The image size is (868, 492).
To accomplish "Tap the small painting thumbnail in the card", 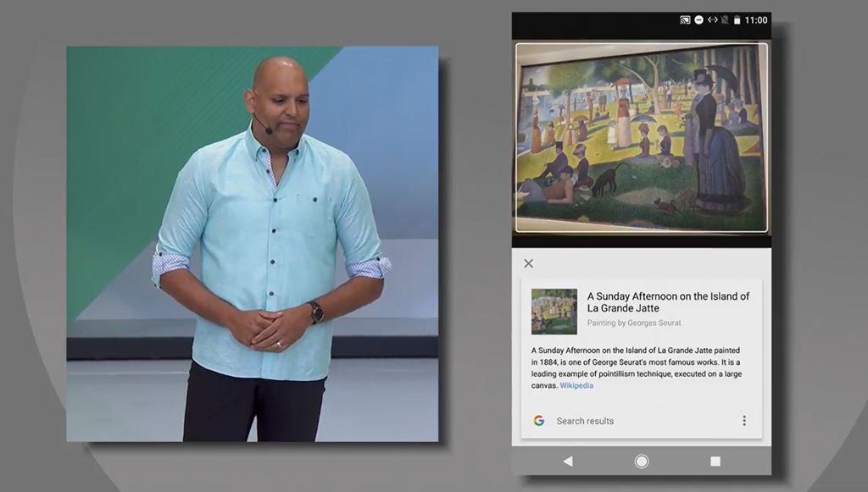I will coord(554,312).
